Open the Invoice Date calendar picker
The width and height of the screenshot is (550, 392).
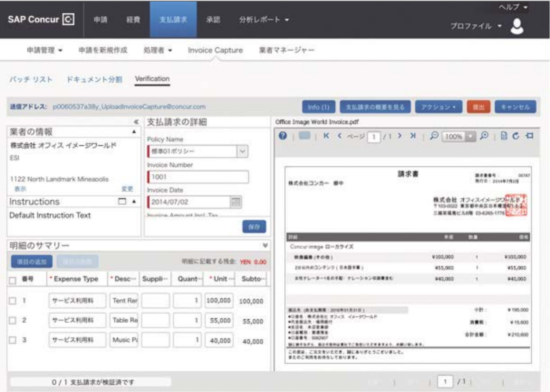tap(236, 202)
